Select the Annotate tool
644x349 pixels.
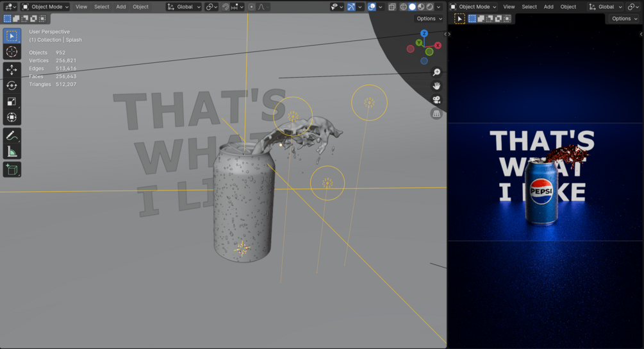pos(12,135)
